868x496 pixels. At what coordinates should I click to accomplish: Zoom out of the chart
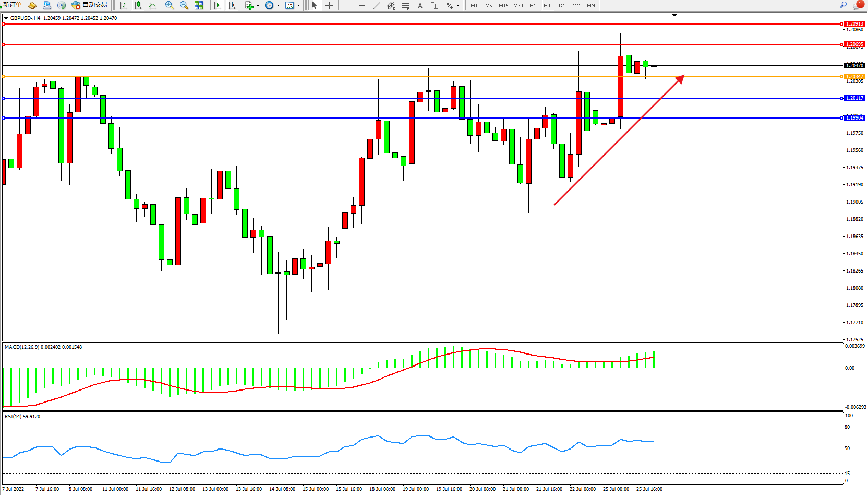[x=184, y=5]
